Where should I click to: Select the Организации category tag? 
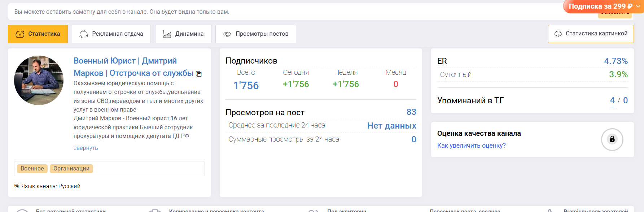71,169
